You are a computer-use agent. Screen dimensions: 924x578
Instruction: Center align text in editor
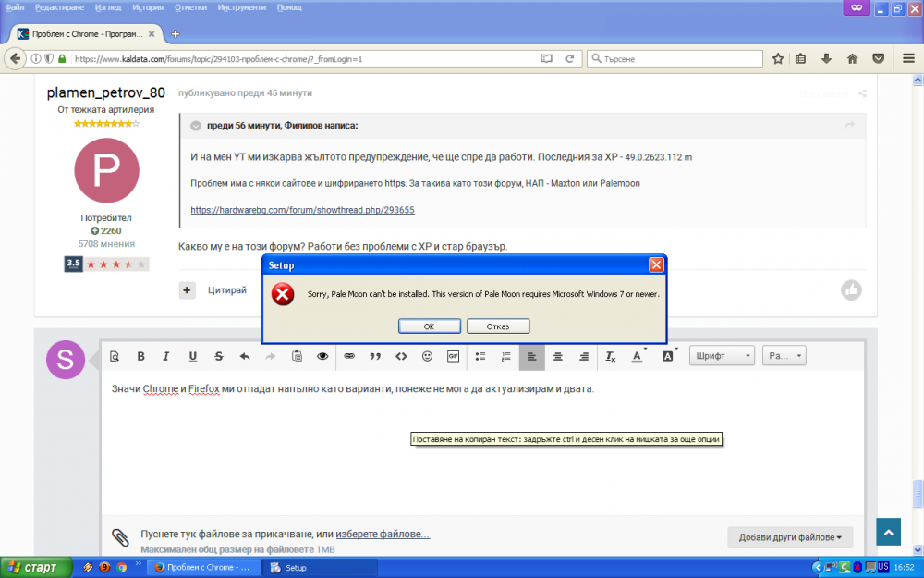coord(557,356)
